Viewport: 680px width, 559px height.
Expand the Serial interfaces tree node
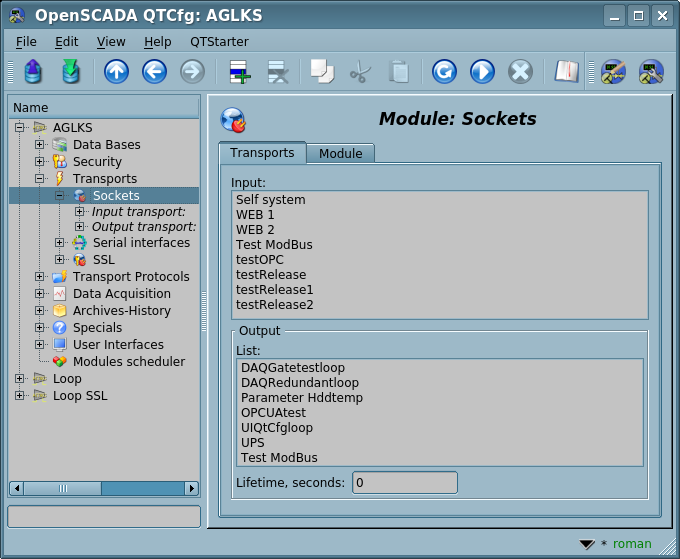click(60, 243)
